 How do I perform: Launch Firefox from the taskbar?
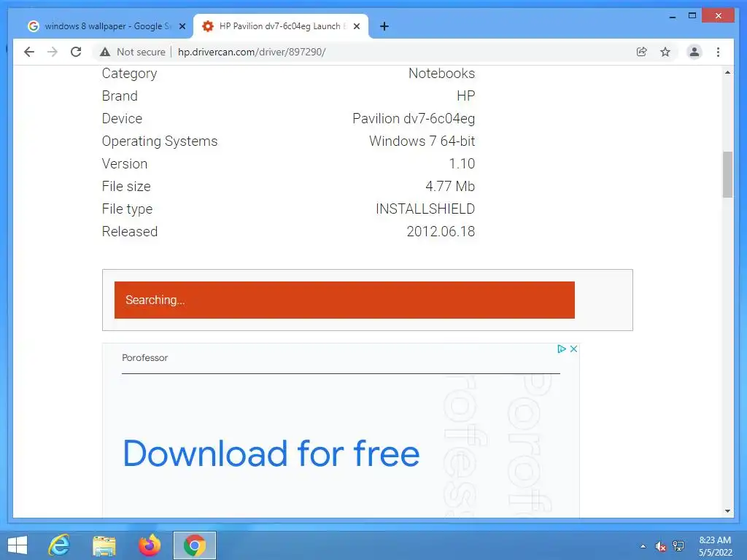[x=149, y=545]
